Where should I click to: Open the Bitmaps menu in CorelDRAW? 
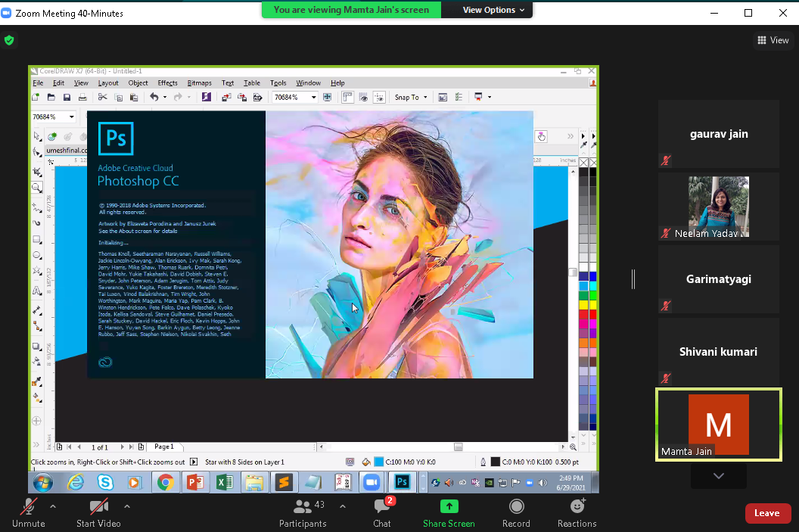(x=199, y=83)
